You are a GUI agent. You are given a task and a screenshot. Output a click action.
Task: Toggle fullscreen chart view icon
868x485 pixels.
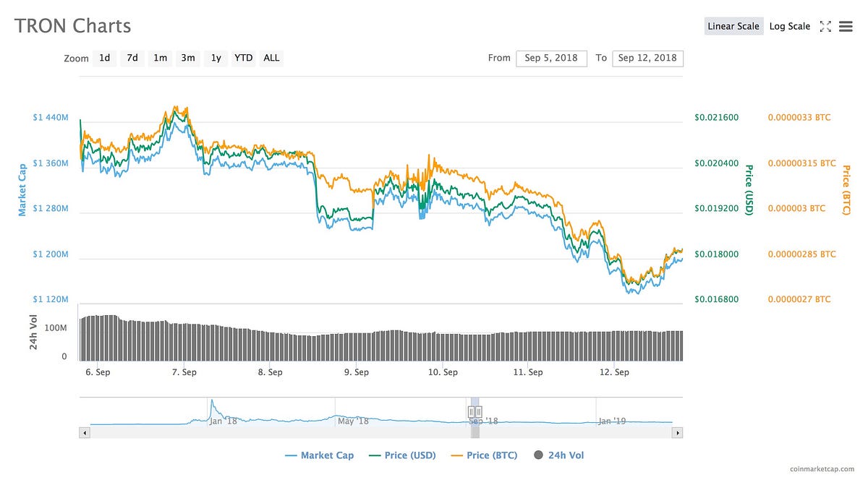pos(825,27)
